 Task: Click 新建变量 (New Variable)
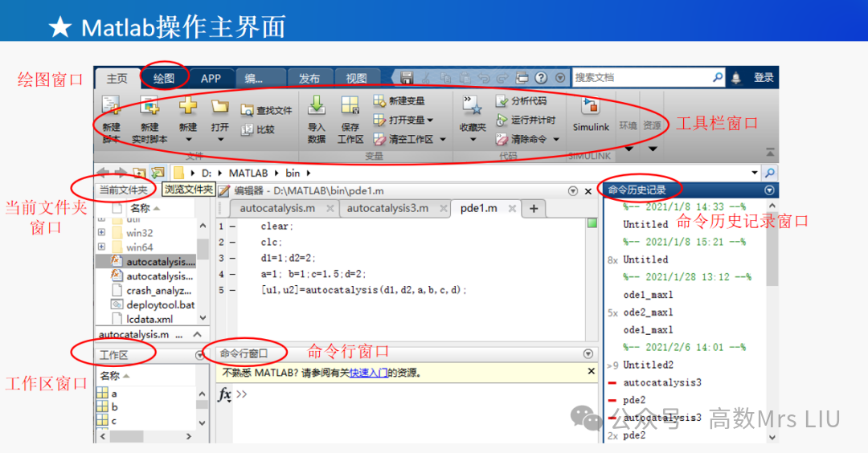(399, 100)
